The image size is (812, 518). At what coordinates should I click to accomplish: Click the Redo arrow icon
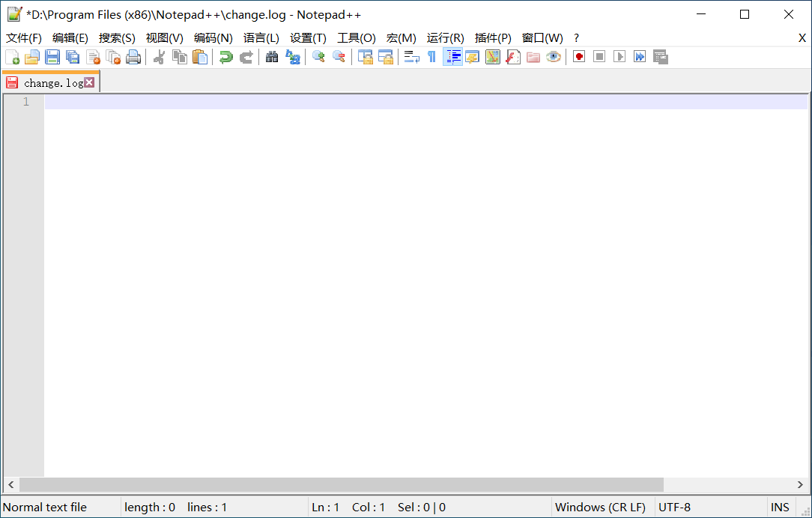(246, 57)
